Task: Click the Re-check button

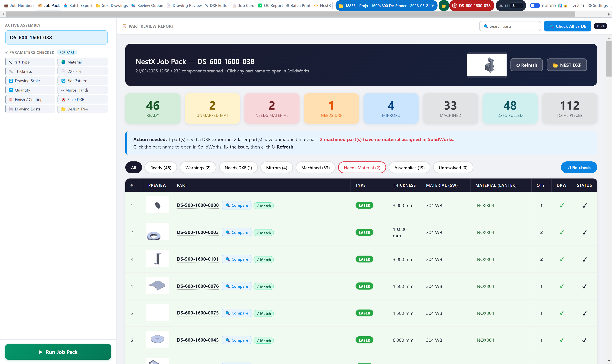Action: coord(579,167)
